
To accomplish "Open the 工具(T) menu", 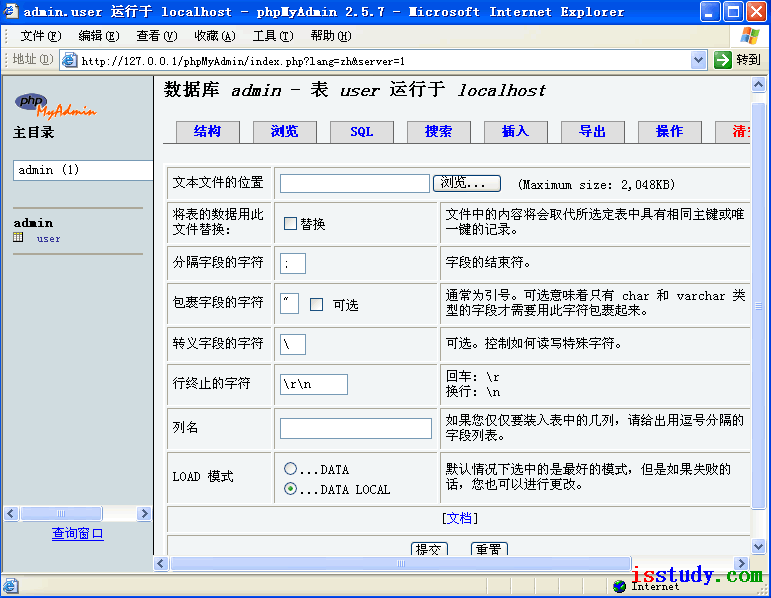I will [273, 36].
